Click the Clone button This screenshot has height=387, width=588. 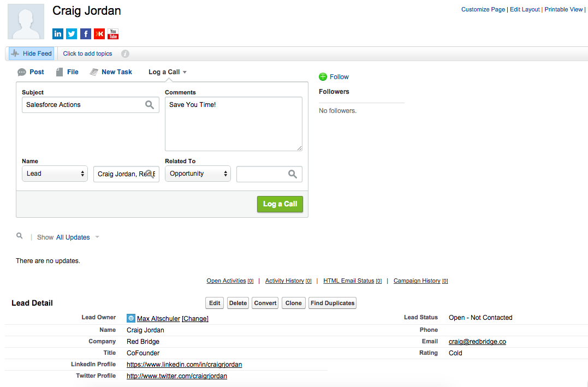[x=293, y=303]
